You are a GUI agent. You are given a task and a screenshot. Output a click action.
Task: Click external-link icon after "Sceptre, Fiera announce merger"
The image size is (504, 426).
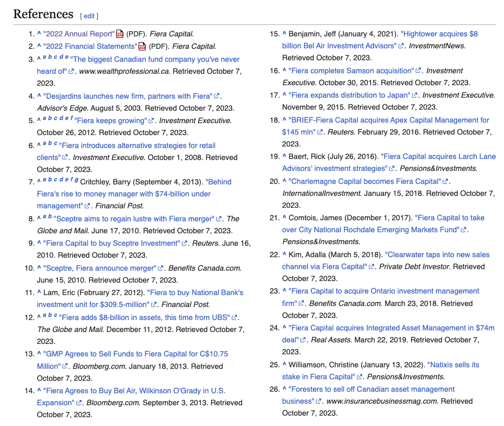click(161, 269)
